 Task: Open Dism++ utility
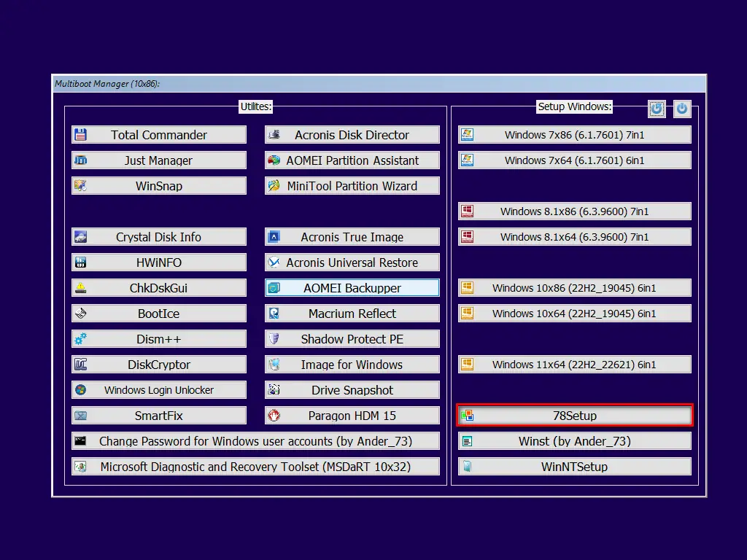(159, 338)
